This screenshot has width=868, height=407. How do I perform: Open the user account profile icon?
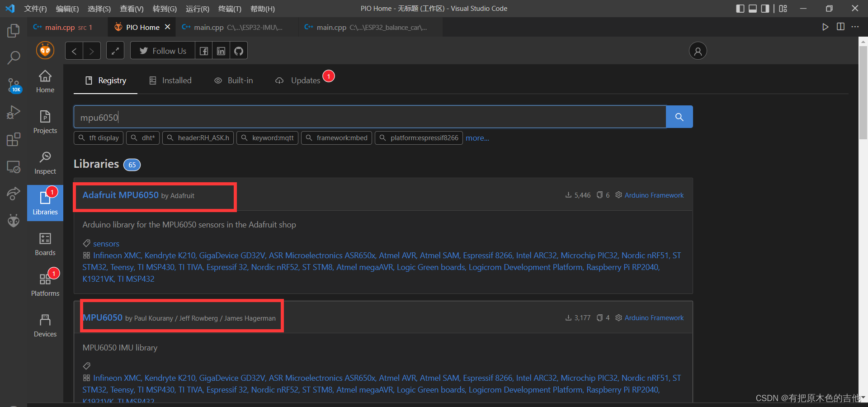tap(698, 51)
